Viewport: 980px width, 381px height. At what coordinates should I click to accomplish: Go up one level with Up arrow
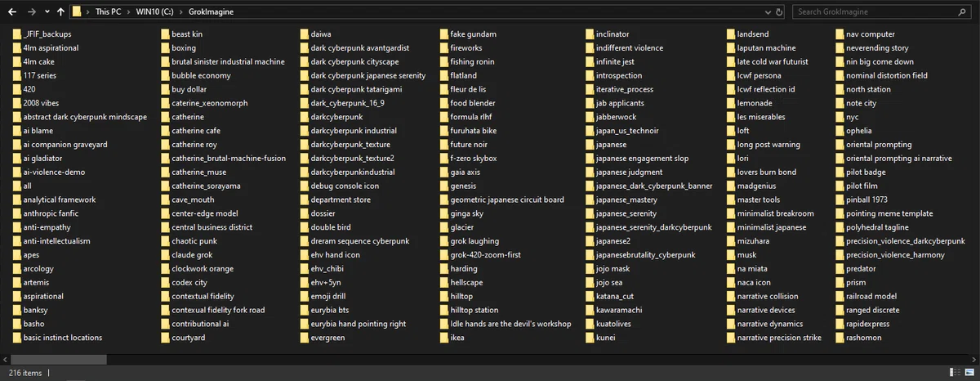60,12
